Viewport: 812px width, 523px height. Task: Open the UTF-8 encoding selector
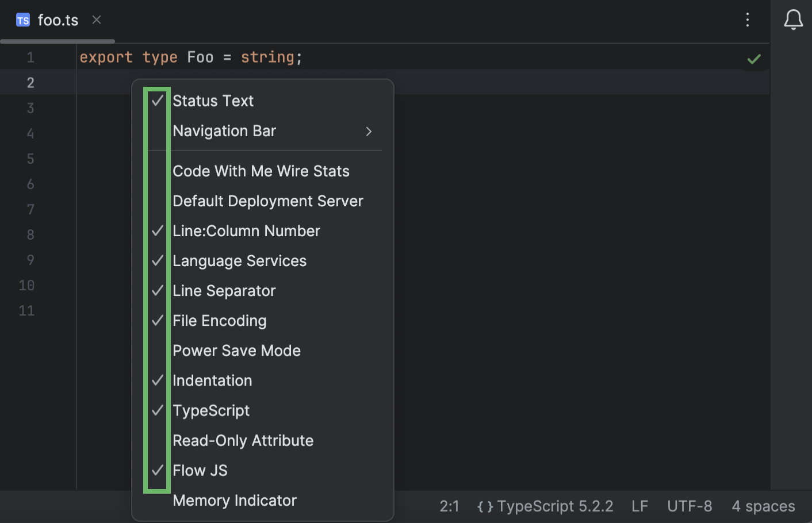coord(690,506)
